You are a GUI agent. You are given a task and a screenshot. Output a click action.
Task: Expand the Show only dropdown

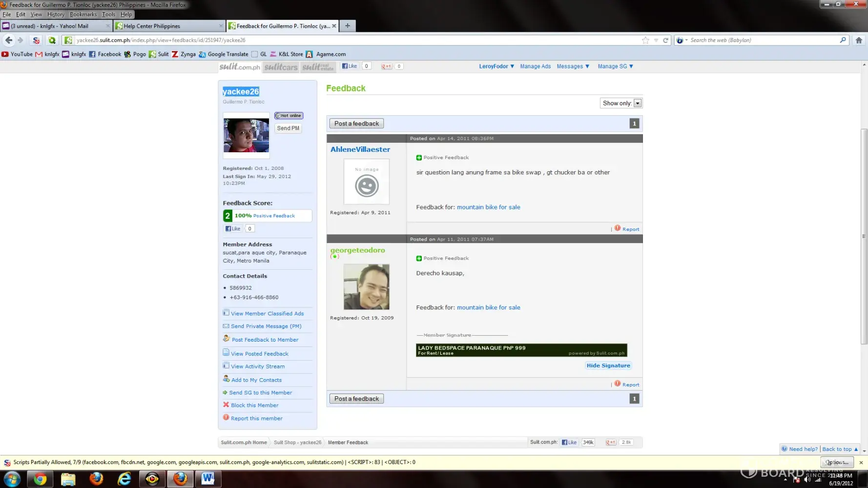(x=637, y=103)
